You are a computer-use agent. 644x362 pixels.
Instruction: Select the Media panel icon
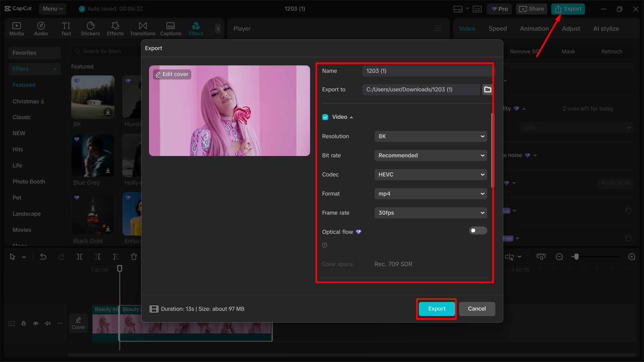point(16,29)
